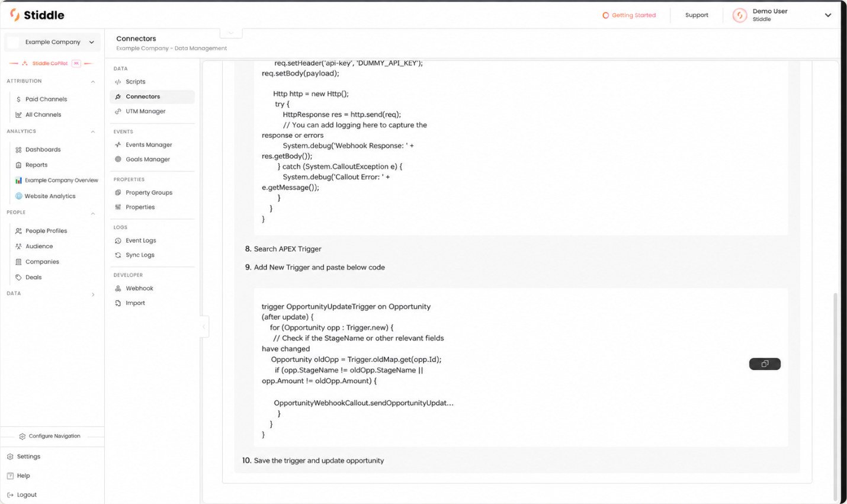Open Website Analytics globe icon
This screenshot has width=847, height=504.
(19, 196)
